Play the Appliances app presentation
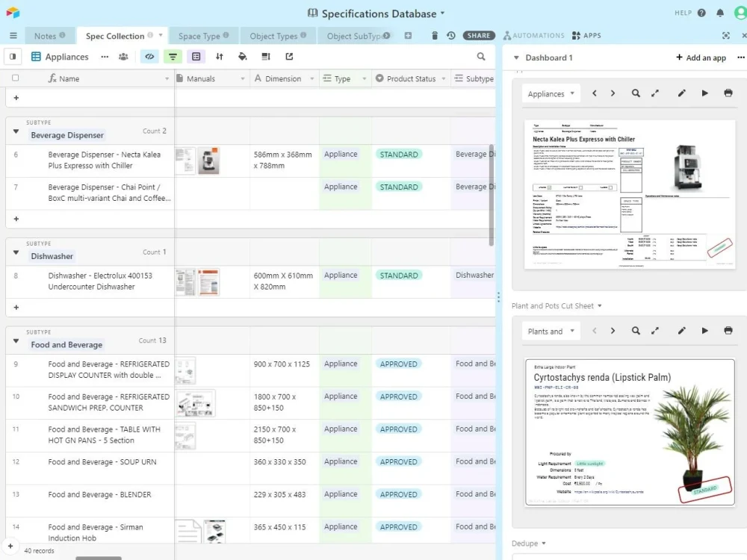The image size is (747, 560). click(705, 93)
